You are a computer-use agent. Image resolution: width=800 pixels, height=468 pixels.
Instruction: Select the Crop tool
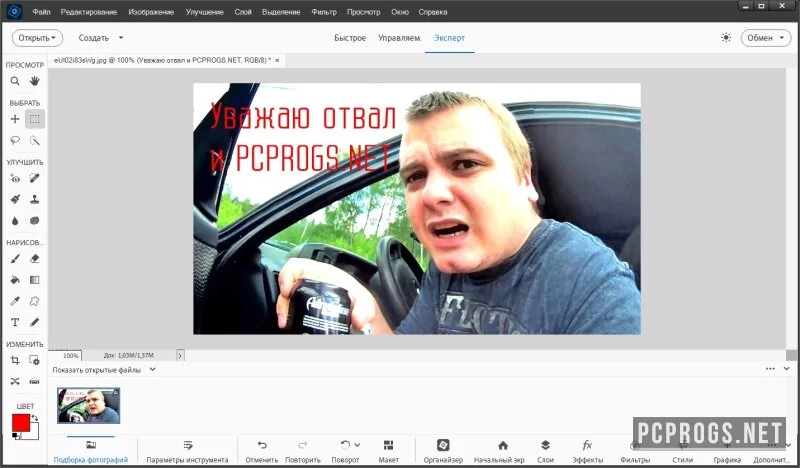tap(15, 360)
